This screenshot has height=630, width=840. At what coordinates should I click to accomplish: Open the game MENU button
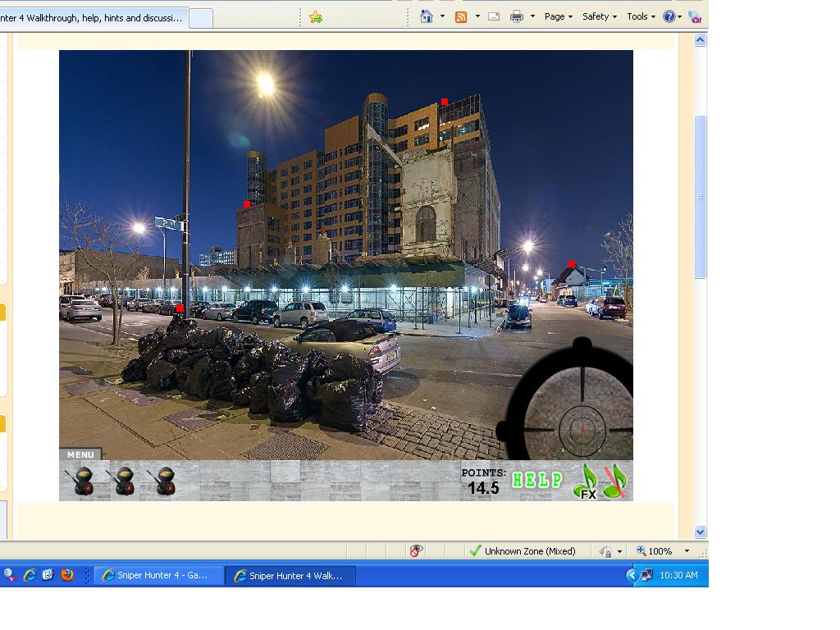[x=80, y=454]
